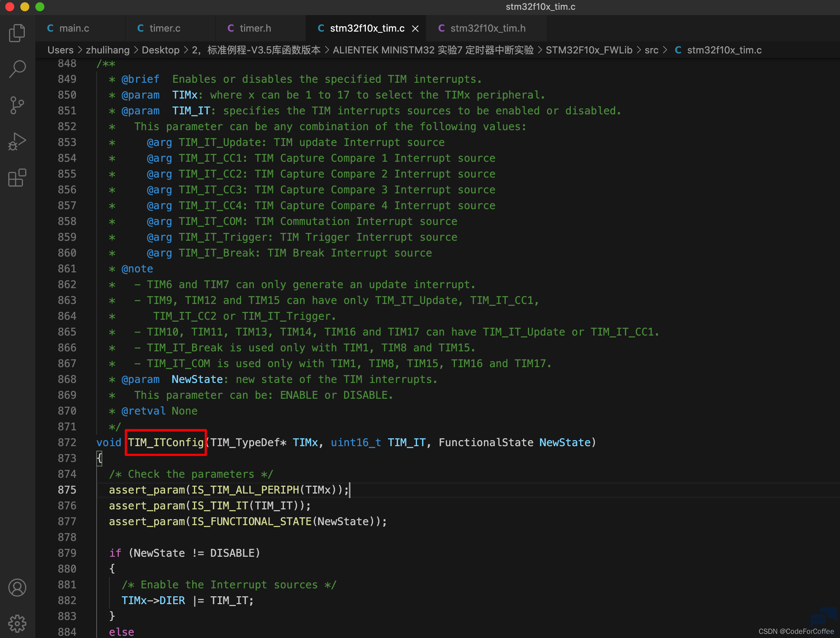Image resolution: width=840 pixels, height=638 pixels.
Task: Expand the Desktop breadcrumb folder
Action: [x=161, y=50]
